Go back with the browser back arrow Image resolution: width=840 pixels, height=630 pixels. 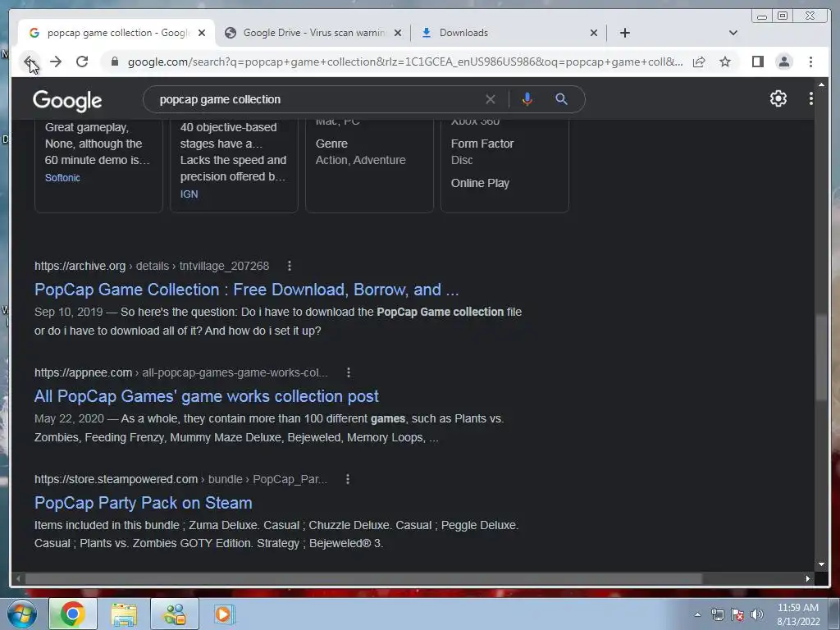point(30,62)
